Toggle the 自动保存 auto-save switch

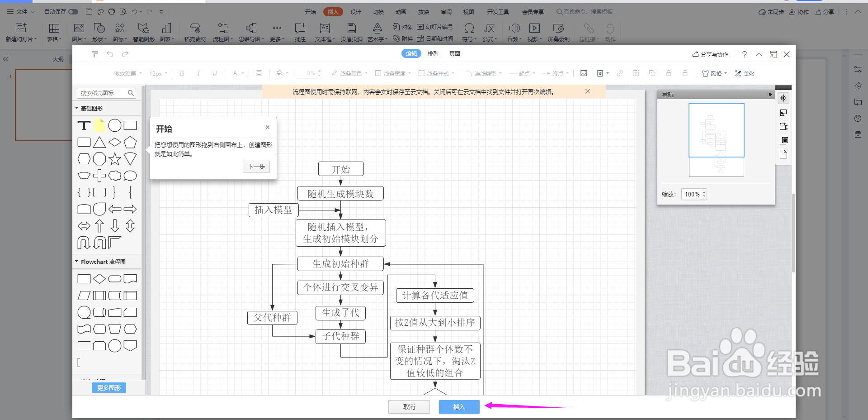(x=73, y=12)
